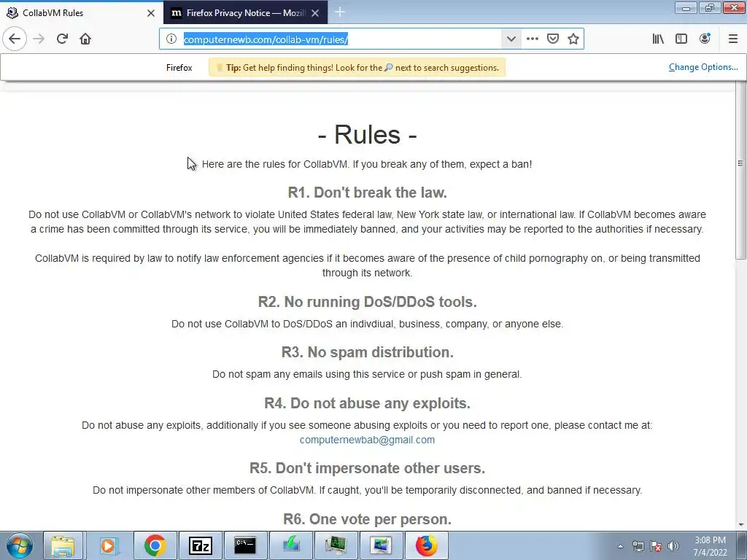747x560 pixels.
Task: Close the Firefox Privacy Notice tab
Action: point(315,13)
